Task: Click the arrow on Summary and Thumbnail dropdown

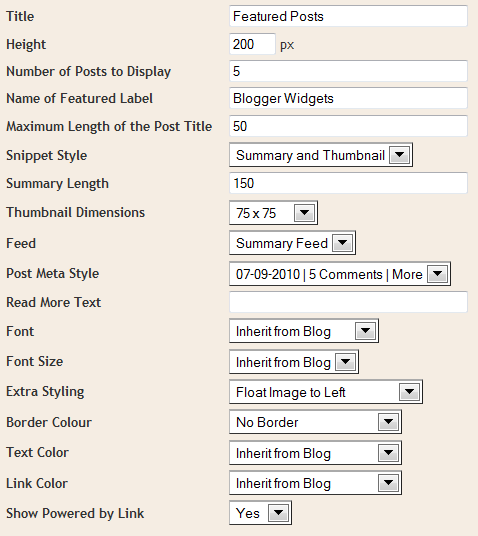Action: pyautogui.click(x=399, y=155)
